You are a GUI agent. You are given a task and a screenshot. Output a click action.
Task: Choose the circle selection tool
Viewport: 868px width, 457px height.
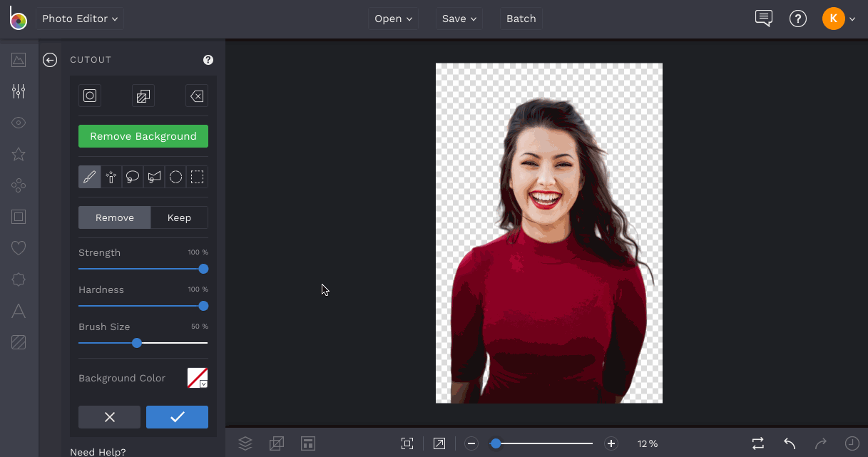[x=175, y=178]
